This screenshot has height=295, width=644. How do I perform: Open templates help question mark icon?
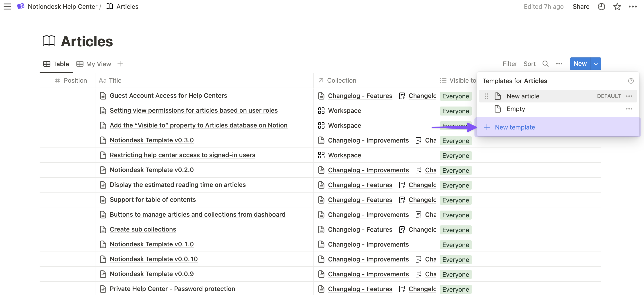(x=631, y=81)
